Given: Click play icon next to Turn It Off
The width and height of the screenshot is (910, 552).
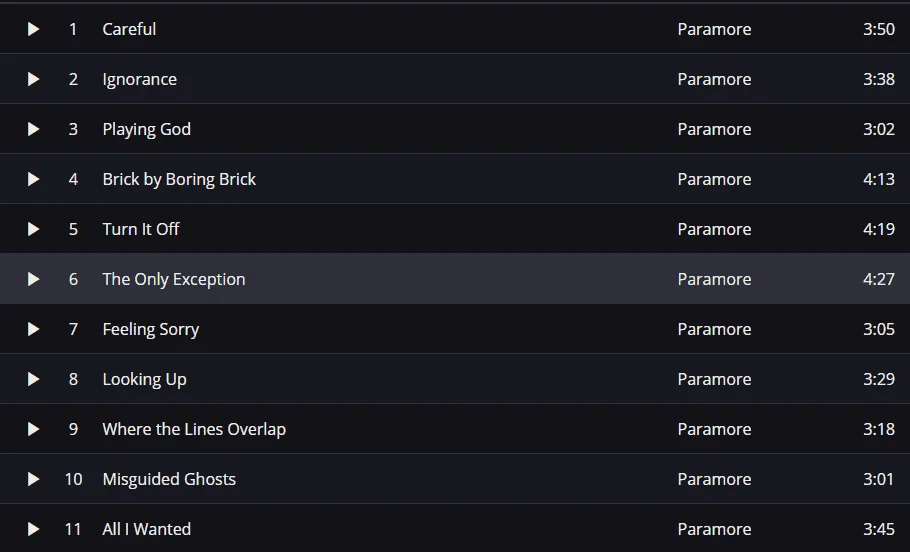Looking at the screenshot, I should click(x=34, y=229).
